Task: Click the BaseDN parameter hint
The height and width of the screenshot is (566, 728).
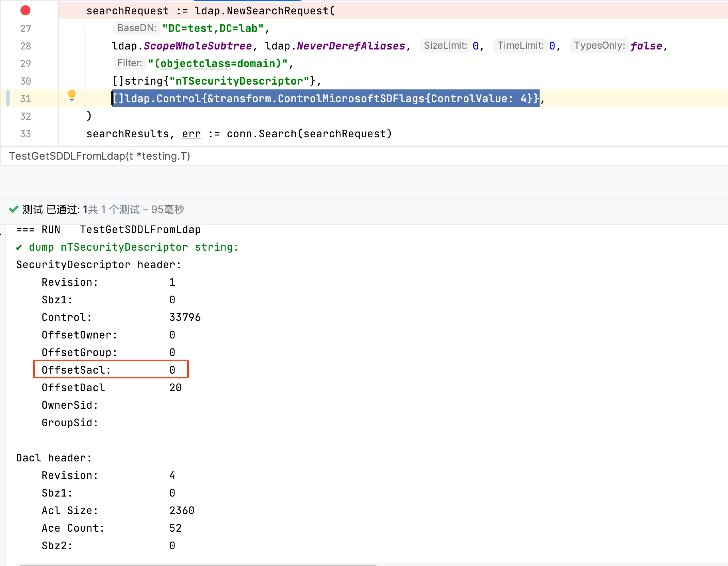Action: pyautogui.click(x=137, y=28)
